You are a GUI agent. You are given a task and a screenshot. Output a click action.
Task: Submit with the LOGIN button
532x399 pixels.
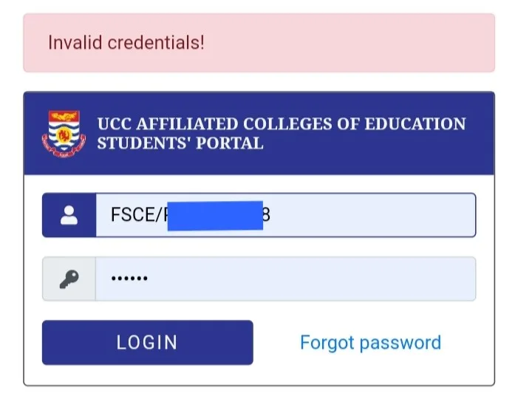coord(148,342)
